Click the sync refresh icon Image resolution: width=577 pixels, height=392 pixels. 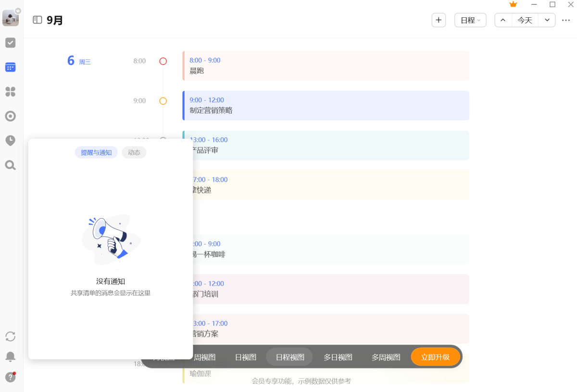[10, 336]
